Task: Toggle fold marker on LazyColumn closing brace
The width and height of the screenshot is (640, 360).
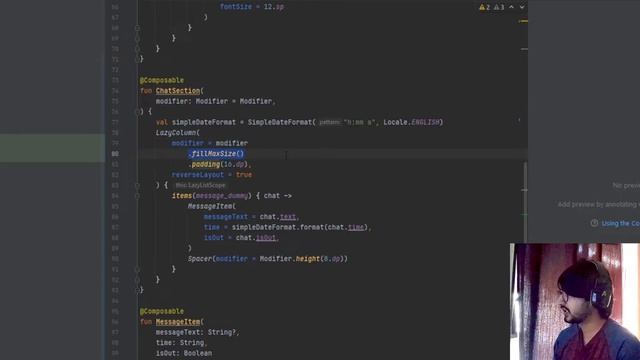Action: 138,280
